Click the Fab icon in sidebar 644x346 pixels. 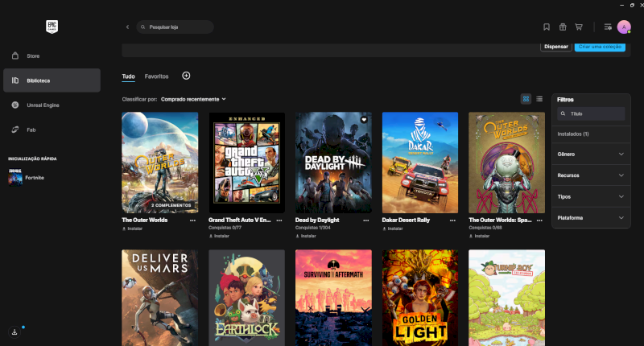coord(15,130)
